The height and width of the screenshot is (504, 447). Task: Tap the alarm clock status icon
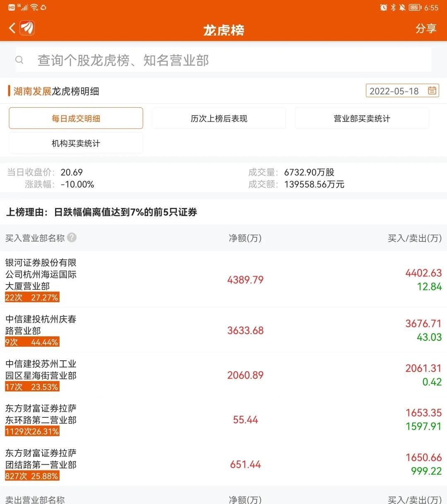(x=383, y=7)
